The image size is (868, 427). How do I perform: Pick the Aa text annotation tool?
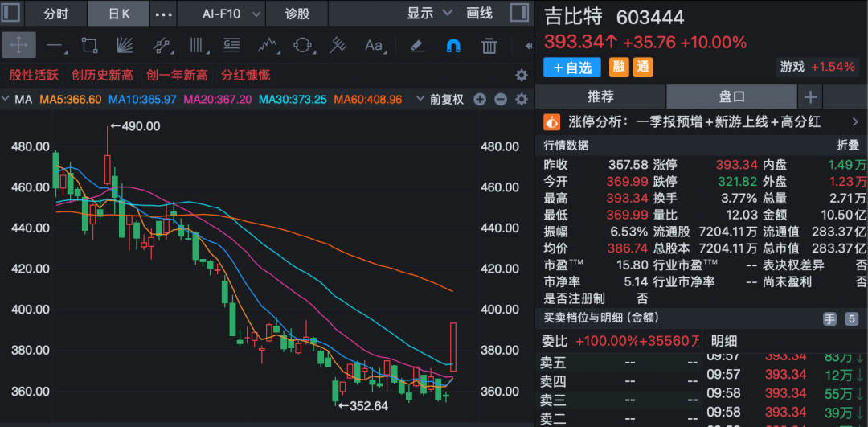click(374, 45)
